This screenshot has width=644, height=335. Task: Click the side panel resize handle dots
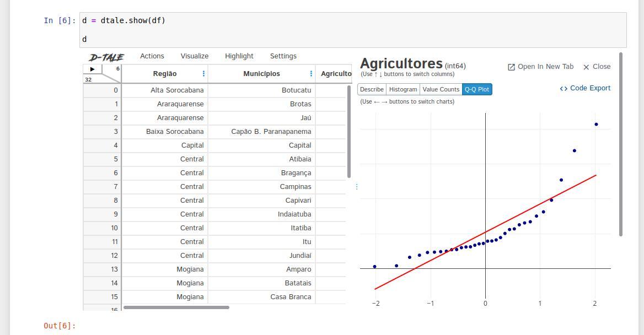357,187
